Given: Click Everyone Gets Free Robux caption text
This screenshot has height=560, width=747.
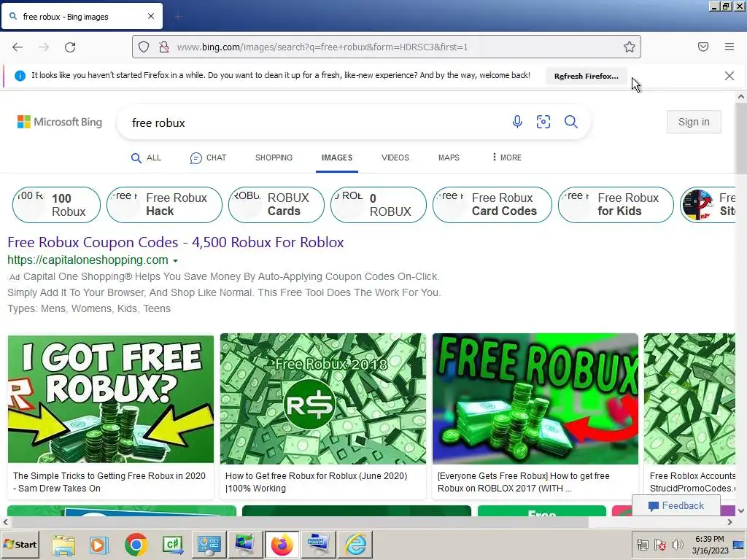Looking at the screenshot, I should (523, 482).
